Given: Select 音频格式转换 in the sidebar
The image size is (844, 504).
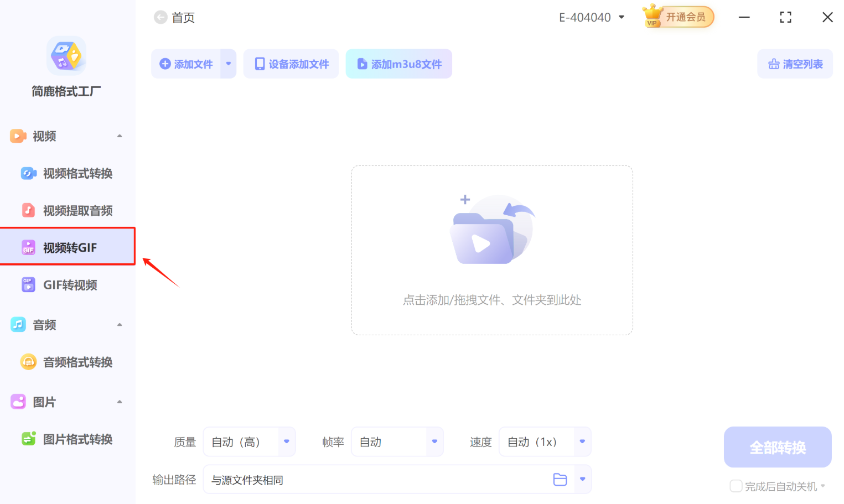Looking at the screenshot, I should point(68,362).
